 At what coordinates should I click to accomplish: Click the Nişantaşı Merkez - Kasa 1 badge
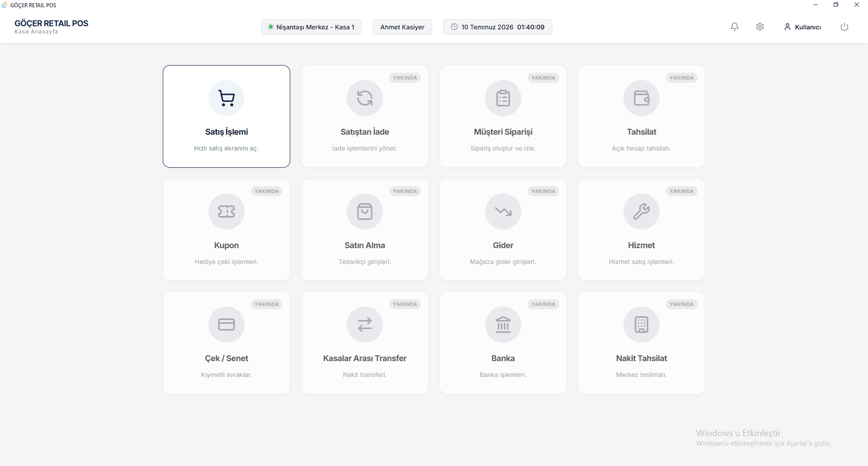(x=311, y=27)
